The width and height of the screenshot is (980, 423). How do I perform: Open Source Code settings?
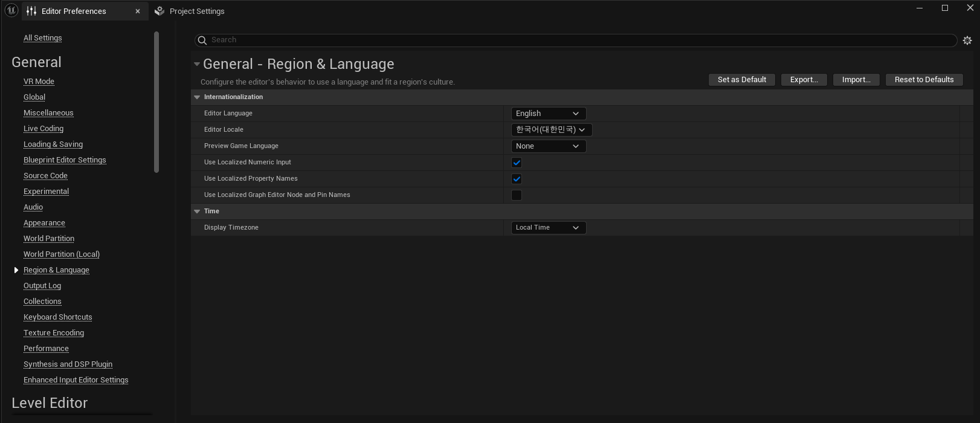[x=45, y=176]
